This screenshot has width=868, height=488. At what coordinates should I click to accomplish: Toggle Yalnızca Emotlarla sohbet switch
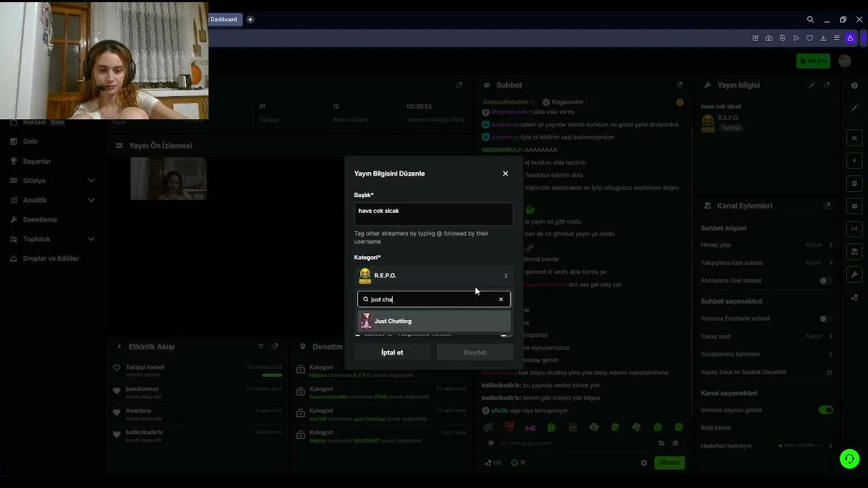[825, 319]
